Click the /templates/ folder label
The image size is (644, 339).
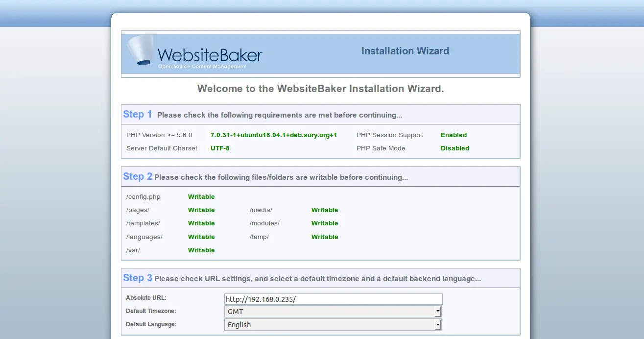[x=143, y=223]
